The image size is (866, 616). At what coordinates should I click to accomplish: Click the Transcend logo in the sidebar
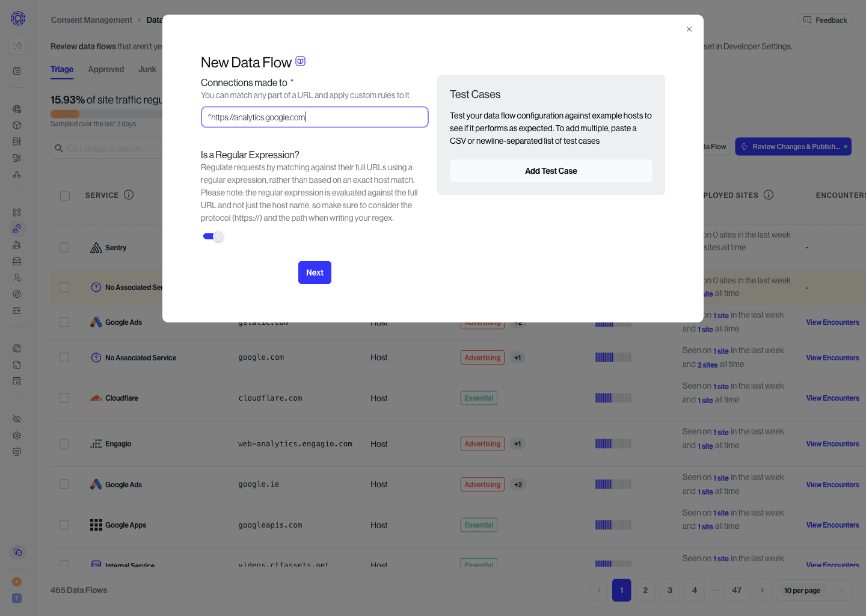[18, 19]
